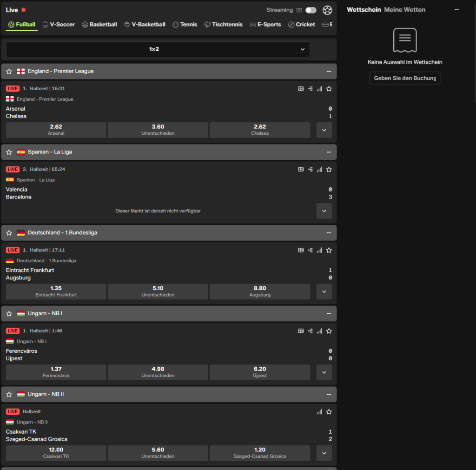Favorite the Csakvari TK vs Szeged match
The width and height of the screenshot is (476, 470).
coord(329,412)
